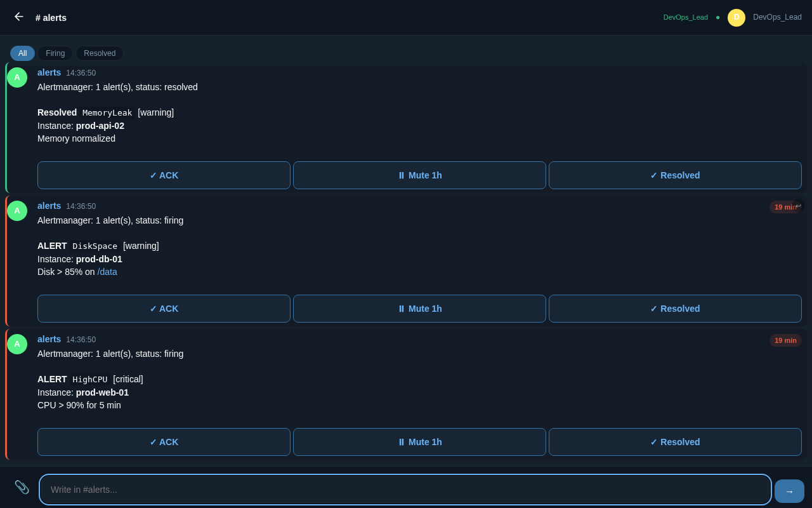Click the alerts avatar on the HighCPU message
The width and height of the screenshot is (812, 508).
click(x=17, y=344)
